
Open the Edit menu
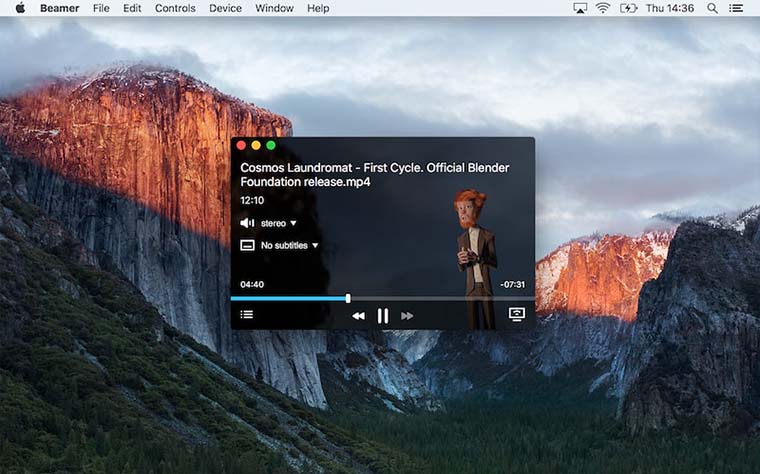(132, 8)
